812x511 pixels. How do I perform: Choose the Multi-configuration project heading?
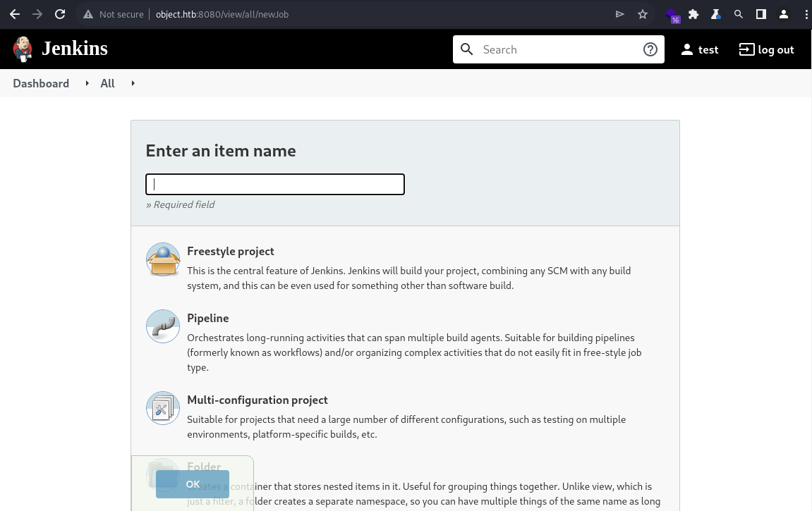point(257,400)
